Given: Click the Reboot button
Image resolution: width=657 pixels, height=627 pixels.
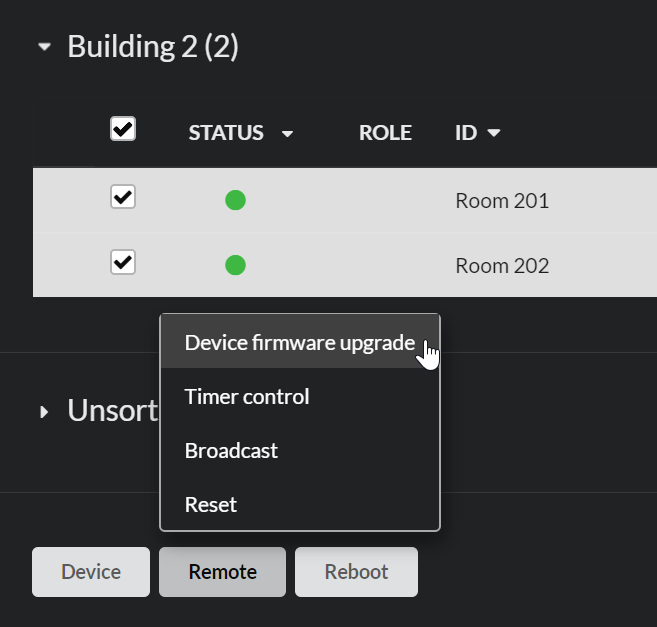Looking at the screenshot, I should point(356,572).
